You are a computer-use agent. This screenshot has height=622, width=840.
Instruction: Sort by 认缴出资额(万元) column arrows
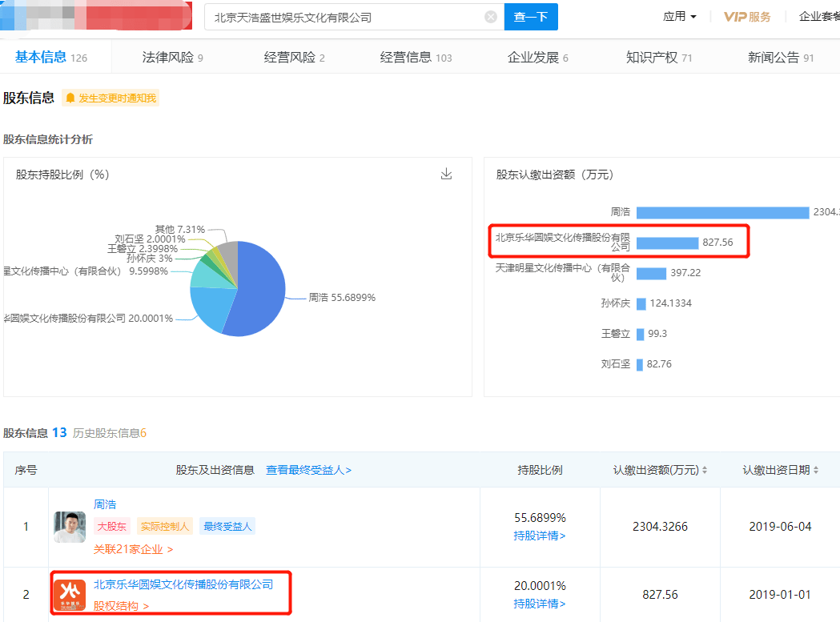point(705,470)
